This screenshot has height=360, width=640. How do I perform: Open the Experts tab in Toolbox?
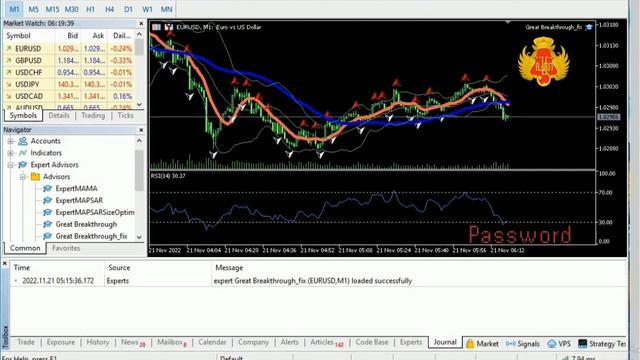[411, 342]
